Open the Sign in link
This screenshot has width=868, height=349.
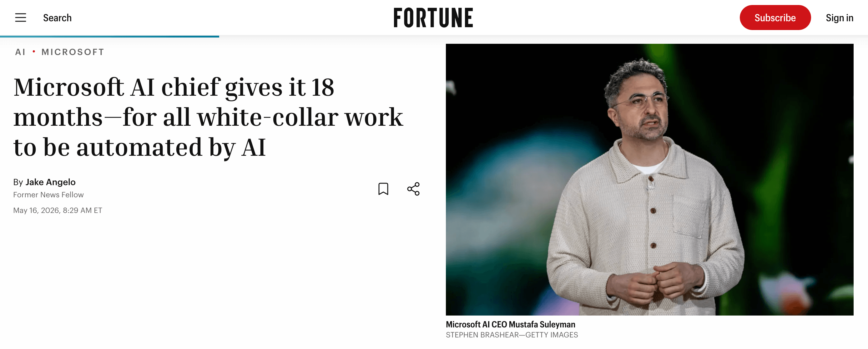[x=839, y=18]
